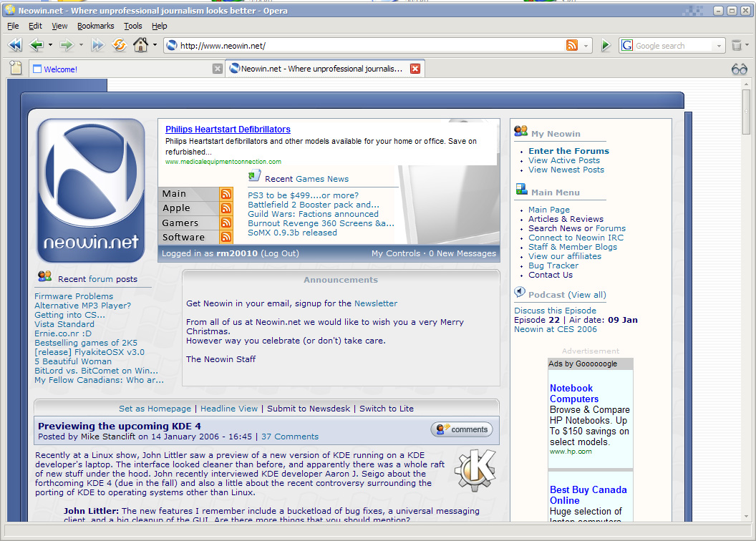Click the comments button on KDE 4 article

click(x=462, y=429)
